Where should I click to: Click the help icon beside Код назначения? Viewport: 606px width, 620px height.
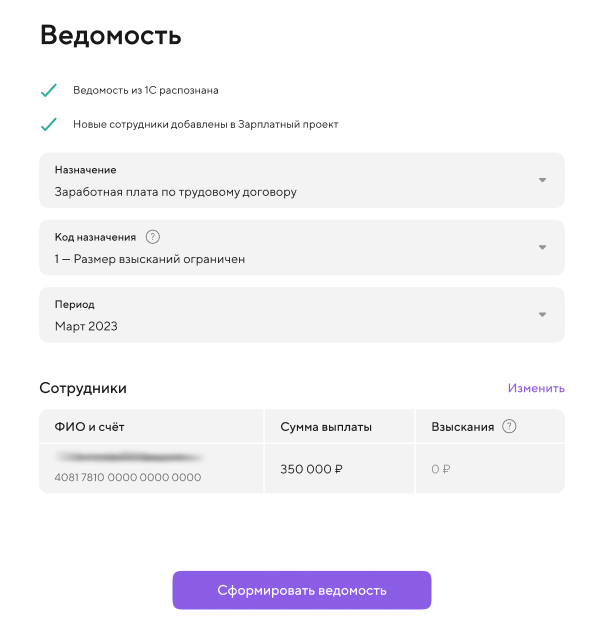153,237
